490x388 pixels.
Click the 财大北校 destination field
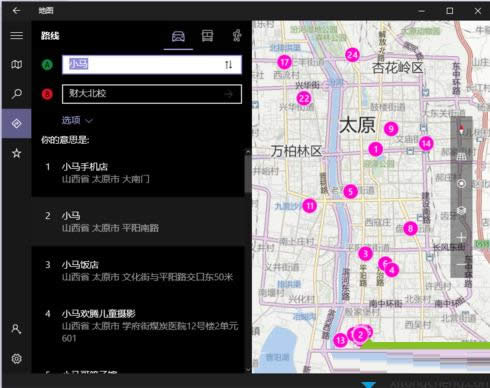(x=152, y=94)
